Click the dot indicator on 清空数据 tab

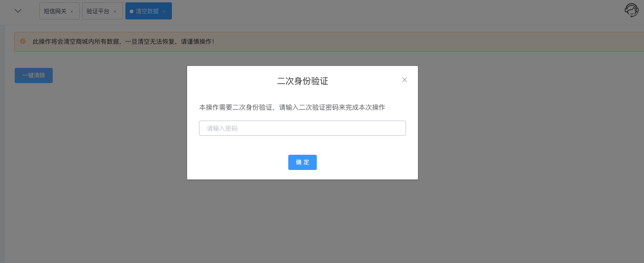(x=132, y=11)
